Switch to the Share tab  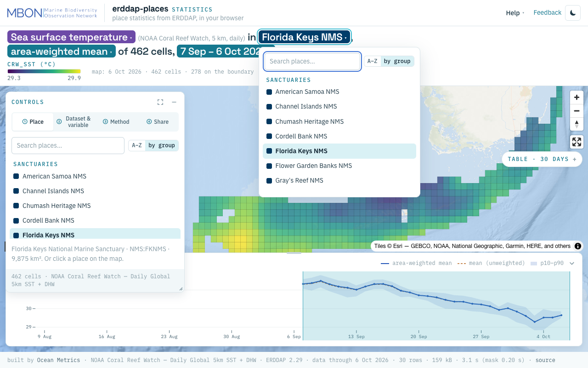pyautogui.click(x=158, y=122)
